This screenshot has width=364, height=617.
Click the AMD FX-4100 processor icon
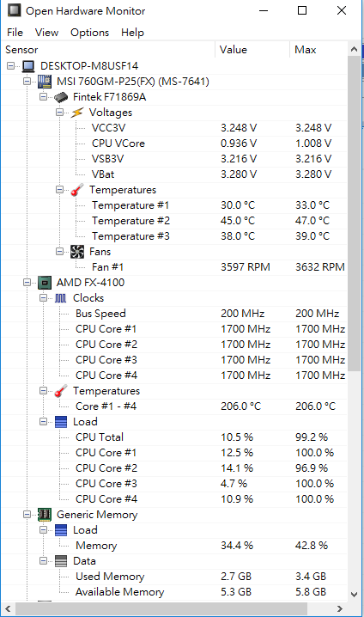click(45, 283)
